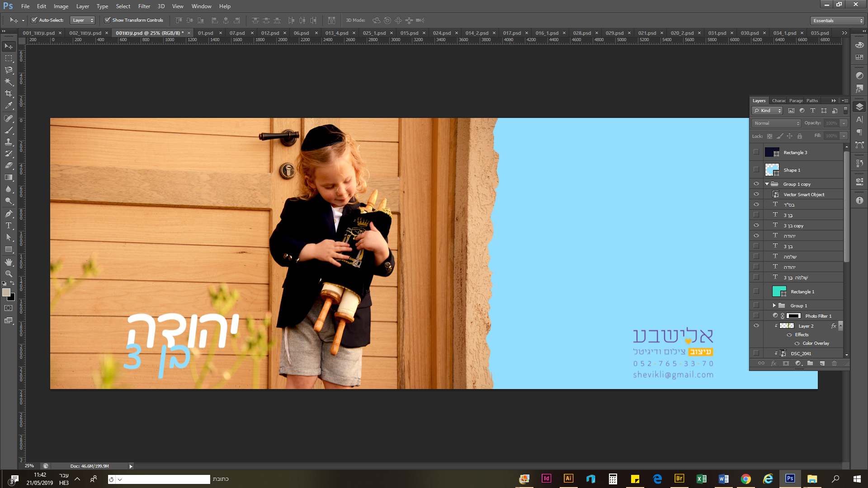
Task: Collapse the Group 1 copy layer group
Action: pos(767,184)
